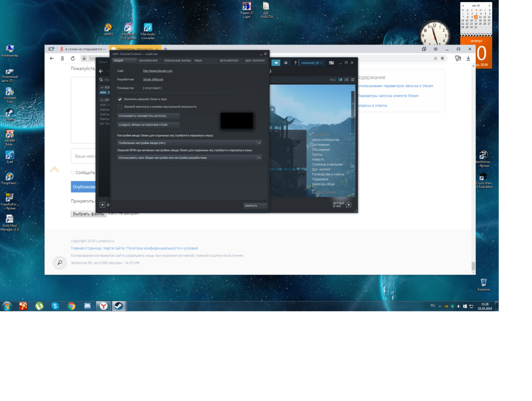Viewport: 532px width, 401px height.
Task: Click Steam library search magnifier icon
Action: pos(101,80)
